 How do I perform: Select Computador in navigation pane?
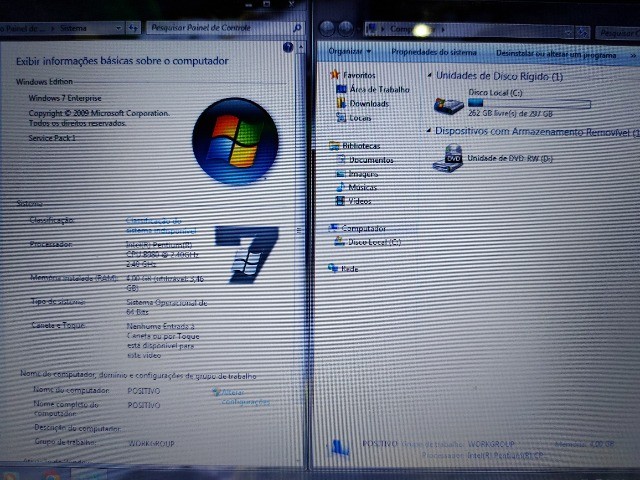(357, 228)
